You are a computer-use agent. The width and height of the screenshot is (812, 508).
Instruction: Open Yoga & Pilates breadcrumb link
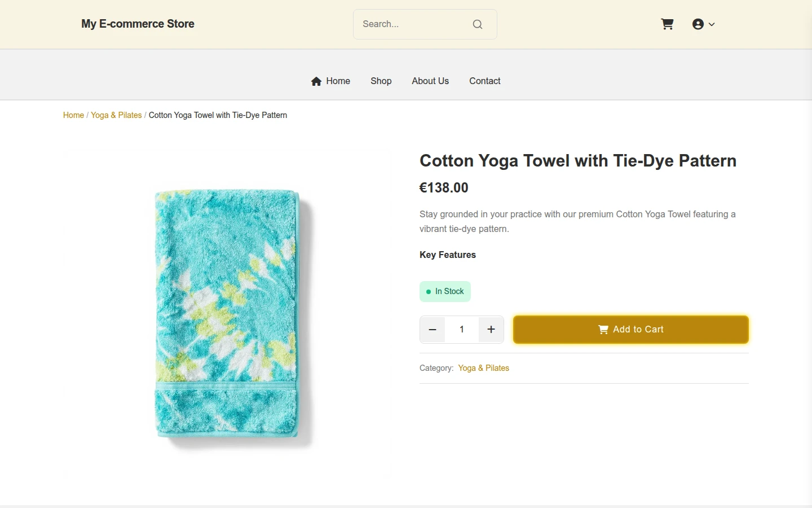(x=116, y=115)
